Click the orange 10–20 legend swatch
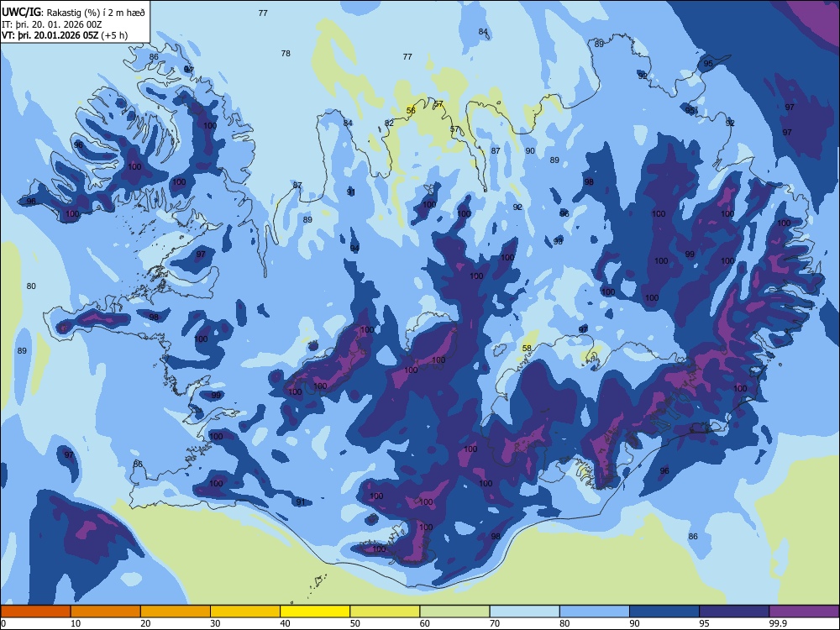Image resolution: width=840 pixels, height=630 pixels. click(106, 612)
